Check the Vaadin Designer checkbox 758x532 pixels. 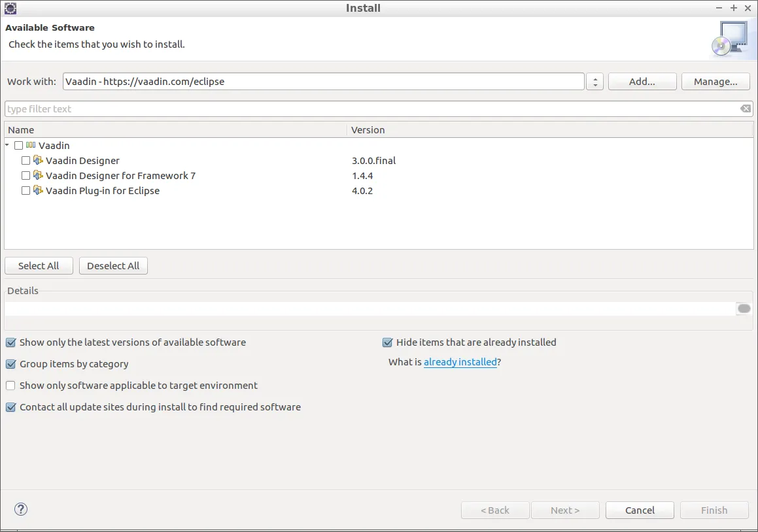click(x=26, y=160)
